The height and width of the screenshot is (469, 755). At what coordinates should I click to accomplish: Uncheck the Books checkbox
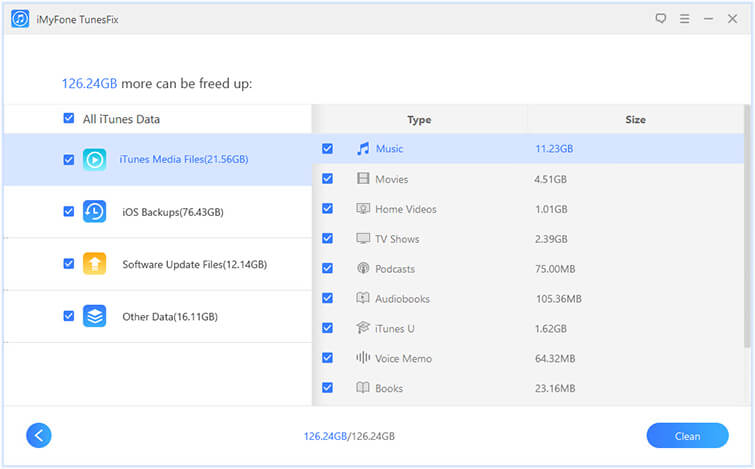point(327,388)
